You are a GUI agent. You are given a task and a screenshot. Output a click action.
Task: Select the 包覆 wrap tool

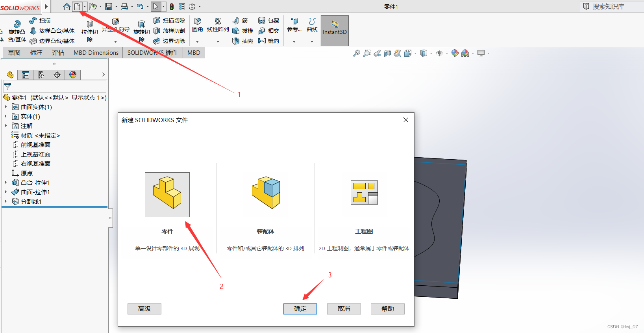268,20
